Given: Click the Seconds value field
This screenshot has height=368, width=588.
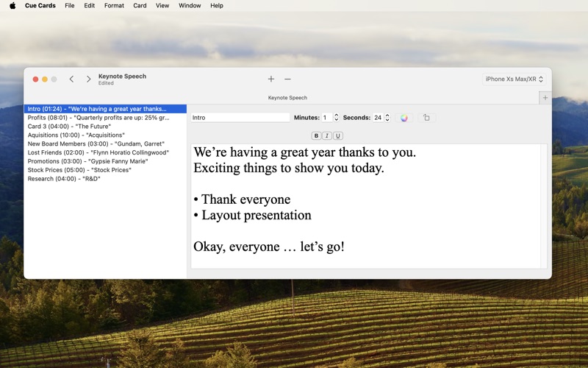Looking at the screenshot, I should click(x=378, y=118).
